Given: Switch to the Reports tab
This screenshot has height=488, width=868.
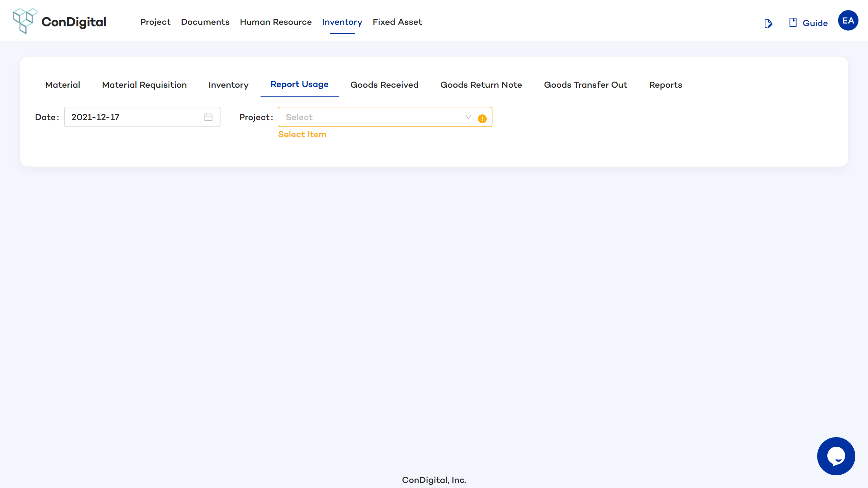Looking at the screenshot, I should pyautogui.click(x=665, y=85).
